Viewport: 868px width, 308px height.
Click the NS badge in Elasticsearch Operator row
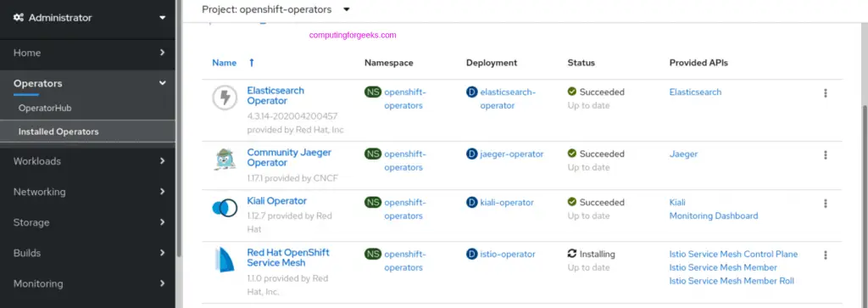pyautogui.click(x=373, y=92)
